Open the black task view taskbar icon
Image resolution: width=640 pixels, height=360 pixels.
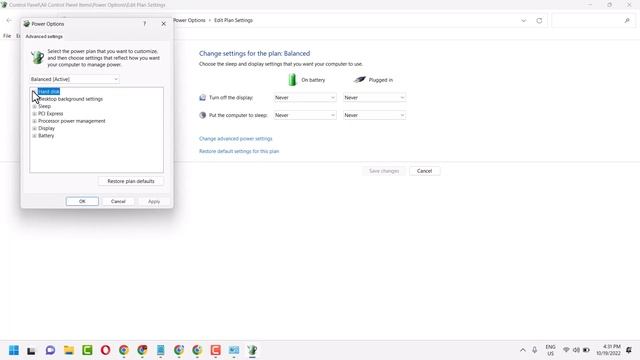31,351
